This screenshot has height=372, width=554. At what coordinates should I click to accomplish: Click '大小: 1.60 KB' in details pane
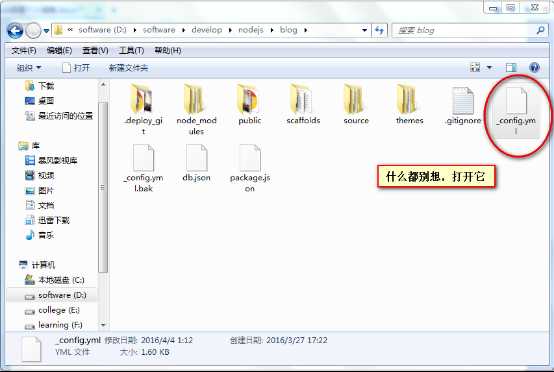coord(145,352)
